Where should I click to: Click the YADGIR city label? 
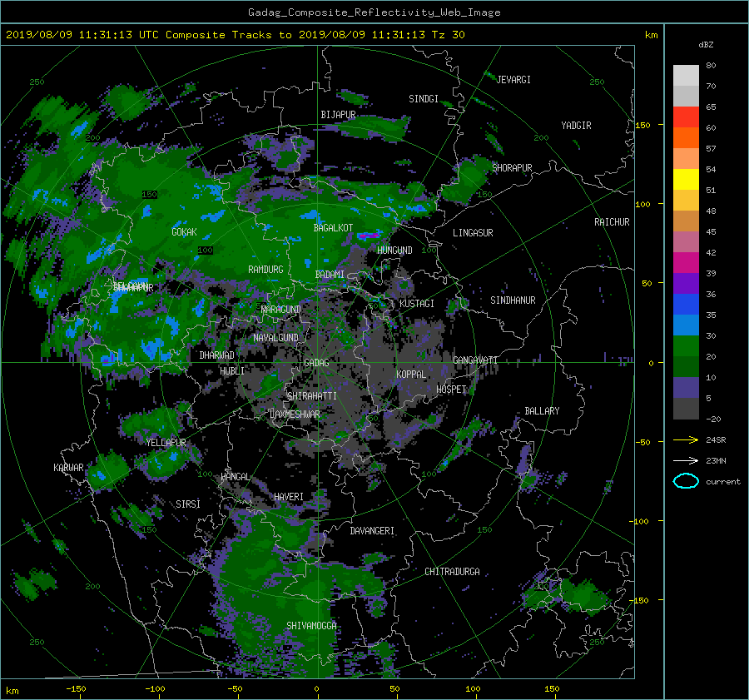[x=576, y=126]
